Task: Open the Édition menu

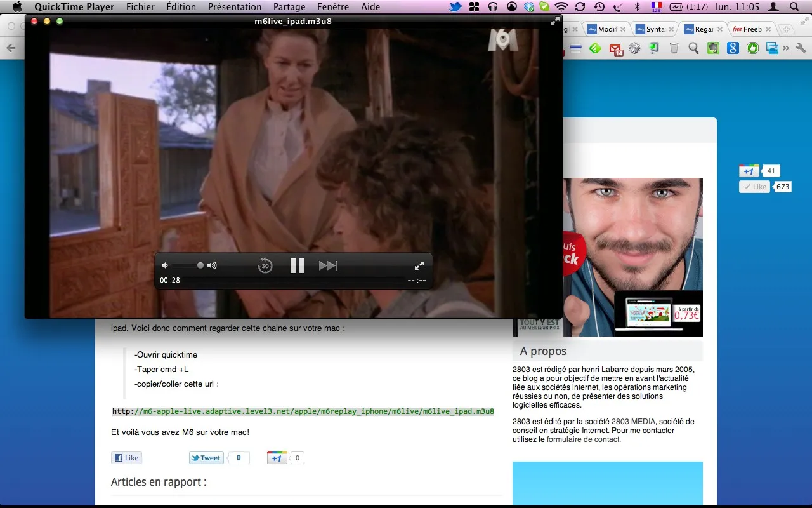Action: (181, 7)
